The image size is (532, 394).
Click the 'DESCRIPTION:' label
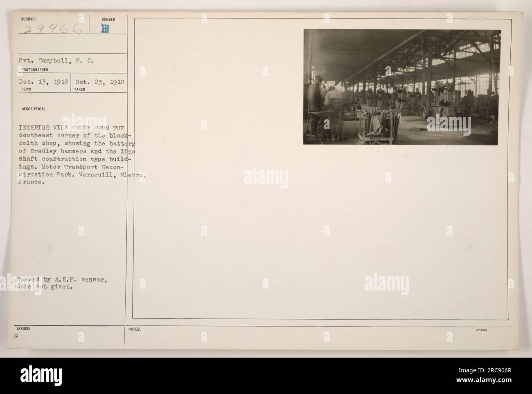[x=34, y=109]
